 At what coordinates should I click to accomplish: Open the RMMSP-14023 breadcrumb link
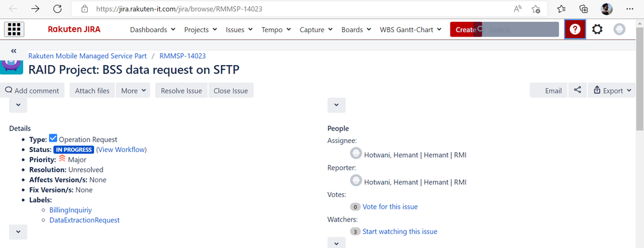[x=183, y=56]
